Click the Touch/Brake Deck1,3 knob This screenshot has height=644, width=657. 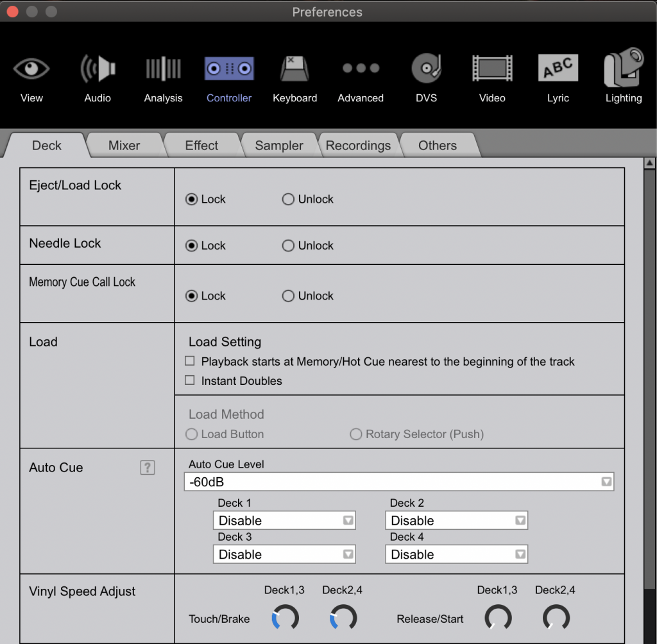click(285, 618)
